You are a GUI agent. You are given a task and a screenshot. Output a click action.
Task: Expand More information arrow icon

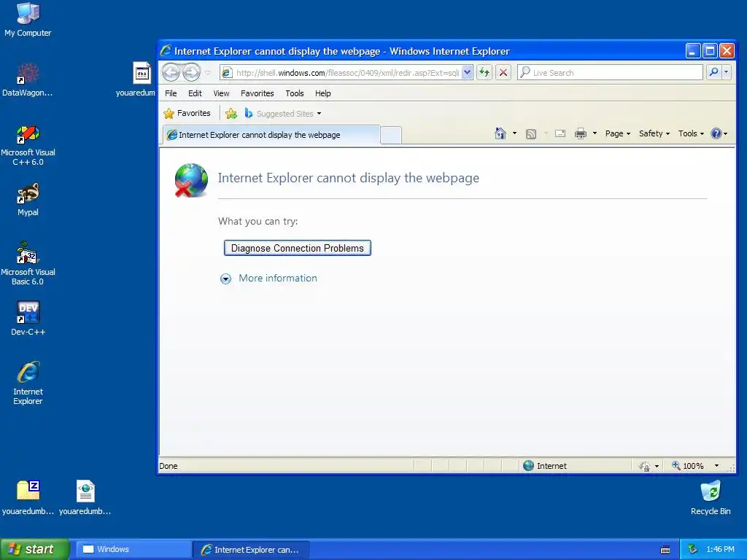click(225, 279)
